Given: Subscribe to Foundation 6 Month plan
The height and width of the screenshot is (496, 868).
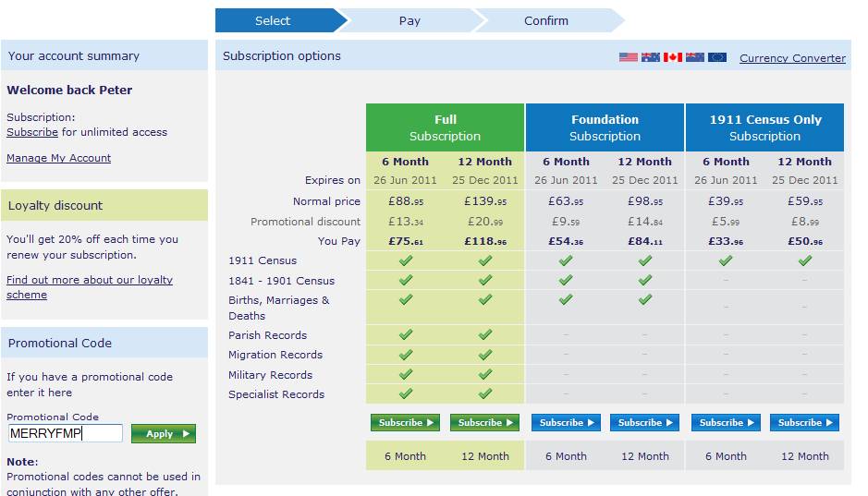Looking at the screenshot, I should (x=566, y=422).
